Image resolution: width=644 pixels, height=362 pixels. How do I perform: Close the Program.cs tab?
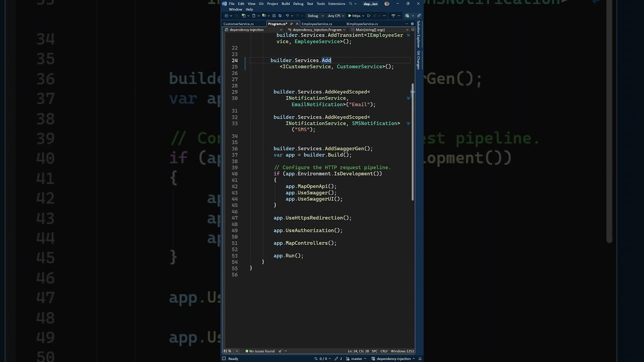(297, 24)
